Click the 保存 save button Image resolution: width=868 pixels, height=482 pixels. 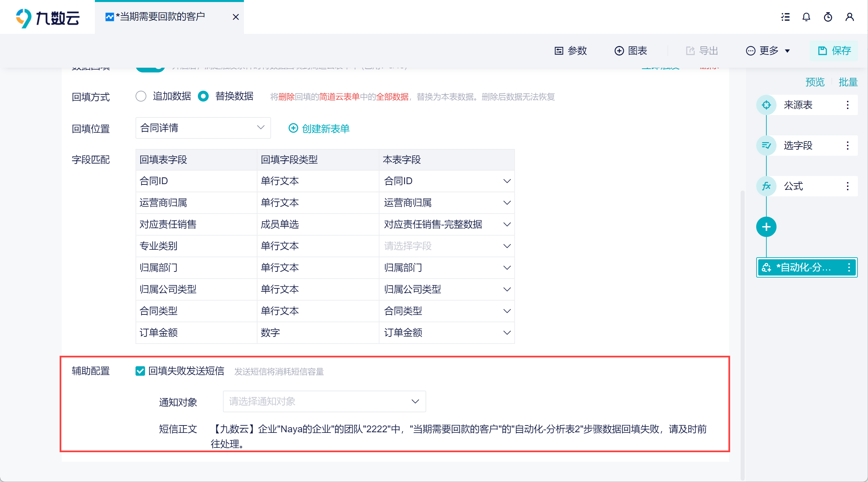[834, 51]
